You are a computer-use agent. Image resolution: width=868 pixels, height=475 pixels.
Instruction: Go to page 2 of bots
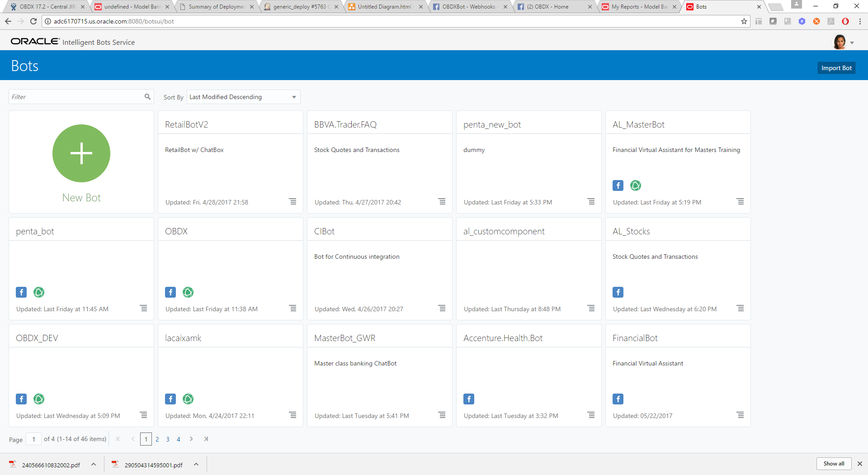[x=157, y=439]
